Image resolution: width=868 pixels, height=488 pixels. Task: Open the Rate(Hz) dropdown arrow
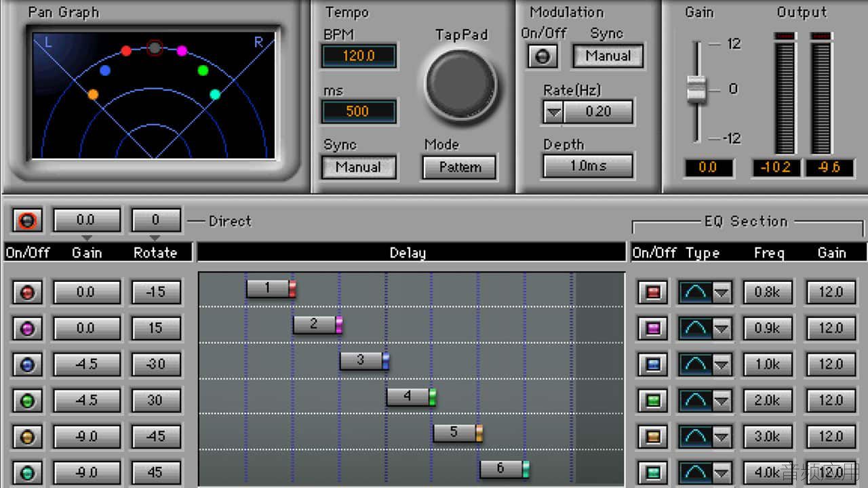(553, 112)
